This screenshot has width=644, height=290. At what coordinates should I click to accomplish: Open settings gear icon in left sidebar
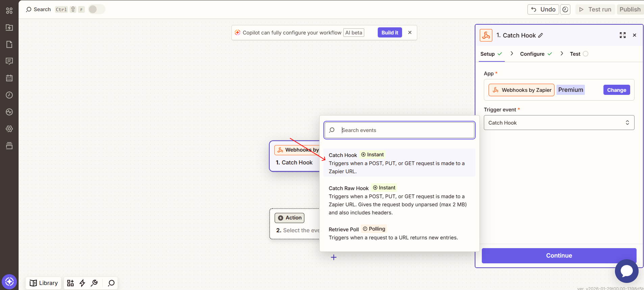pos(9,129)
